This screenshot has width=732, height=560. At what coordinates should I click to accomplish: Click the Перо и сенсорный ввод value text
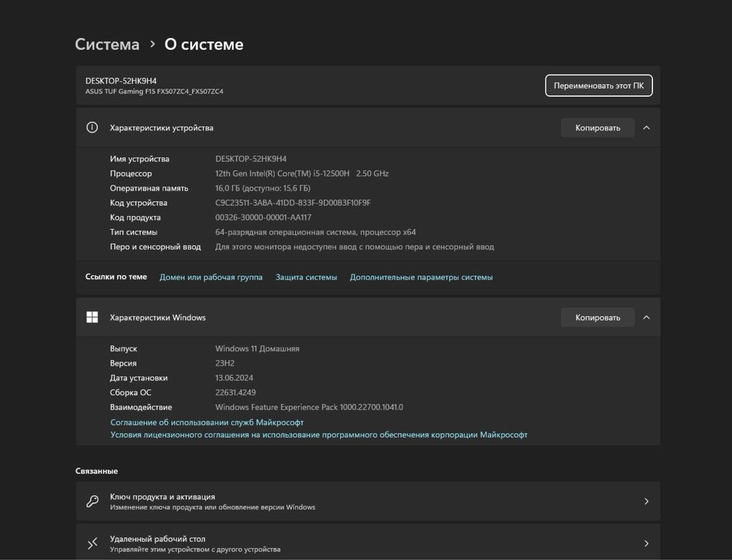coord(354,247)
